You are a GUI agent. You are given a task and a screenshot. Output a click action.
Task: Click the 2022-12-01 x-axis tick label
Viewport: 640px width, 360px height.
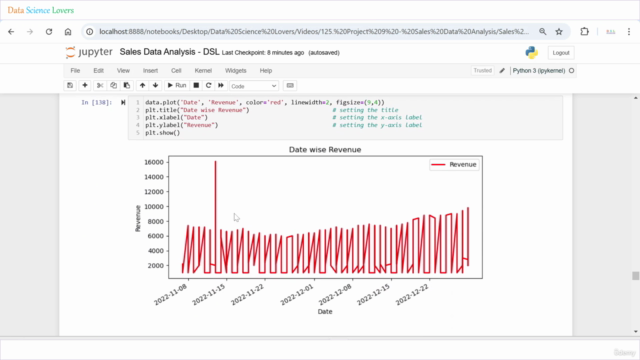coord(297,295)
